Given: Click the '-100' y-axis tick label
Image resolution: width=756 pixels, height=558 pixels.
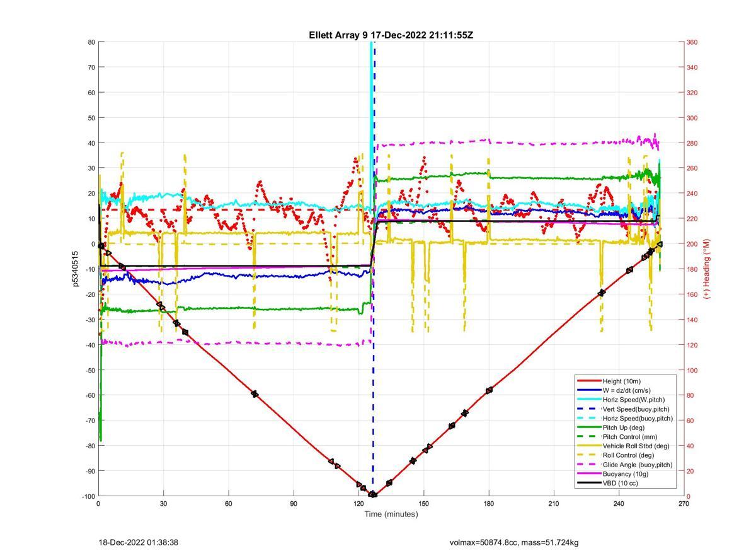Looking at the screenshot, I should (88, 496).
